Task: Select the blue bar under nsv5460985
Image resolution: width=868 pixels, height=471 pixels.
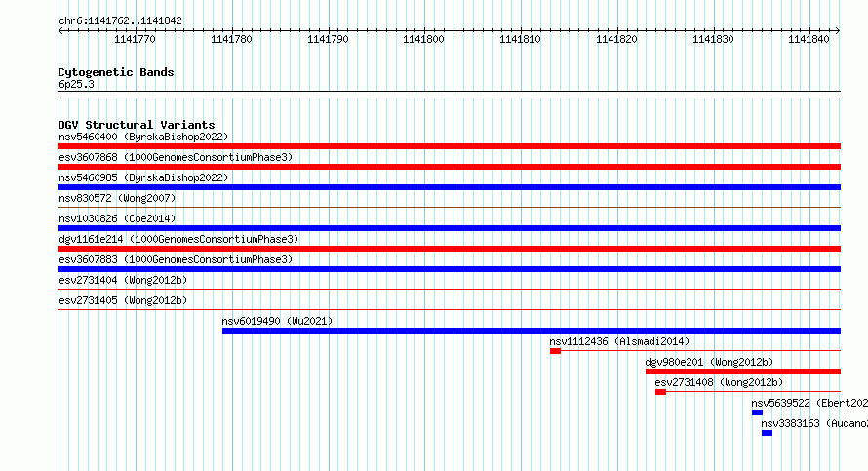Action: coord(449,187)
